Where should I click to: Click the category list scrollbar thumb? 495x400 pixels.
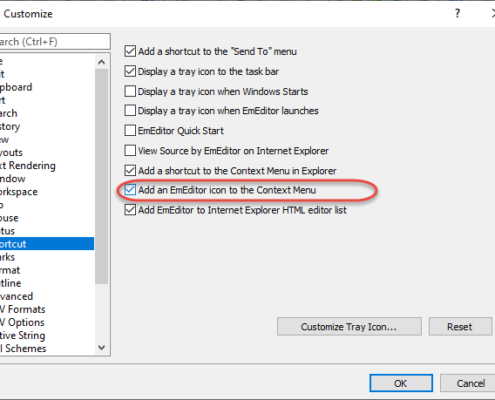(102, 176)
